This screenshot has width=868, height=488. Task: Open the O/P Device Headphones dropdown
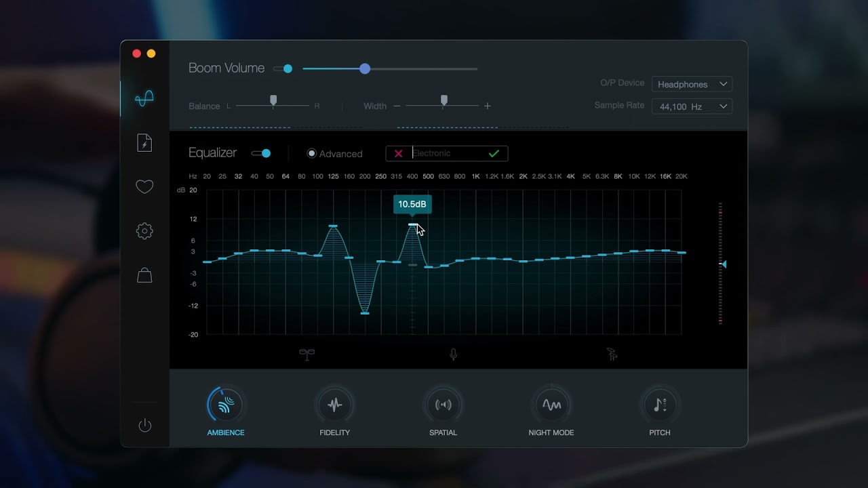tap(692, 84)
